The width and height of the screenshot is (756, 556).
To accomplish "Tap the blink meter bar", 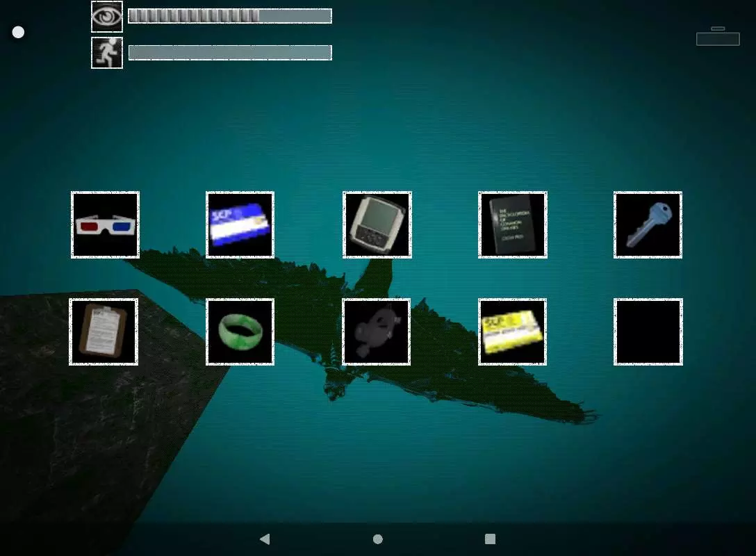I will [x=230, y=16].
